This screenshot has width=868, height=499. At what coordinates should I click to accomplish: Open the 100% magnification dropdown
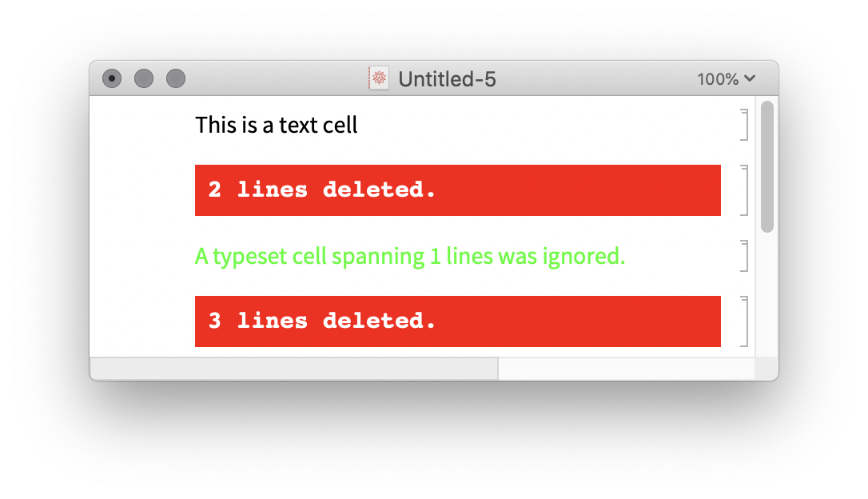click(x=726, y=79)
